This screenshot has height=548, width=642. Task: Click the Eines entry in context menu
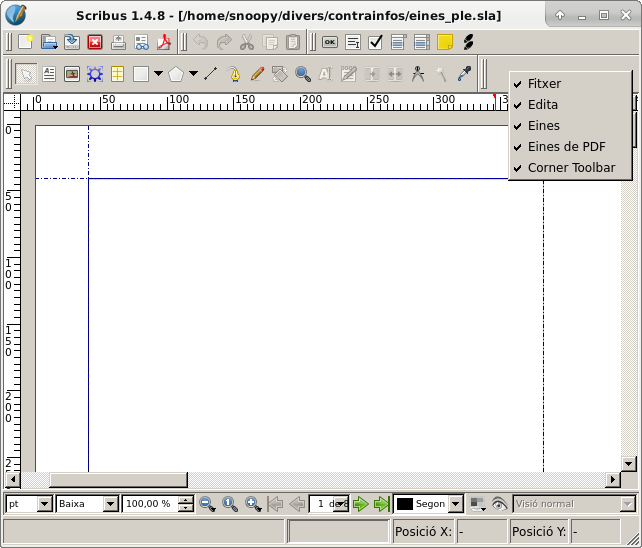(543, 126)
